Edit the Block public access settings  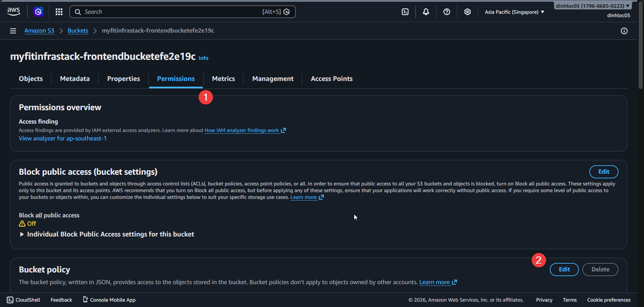coord(603,172)
